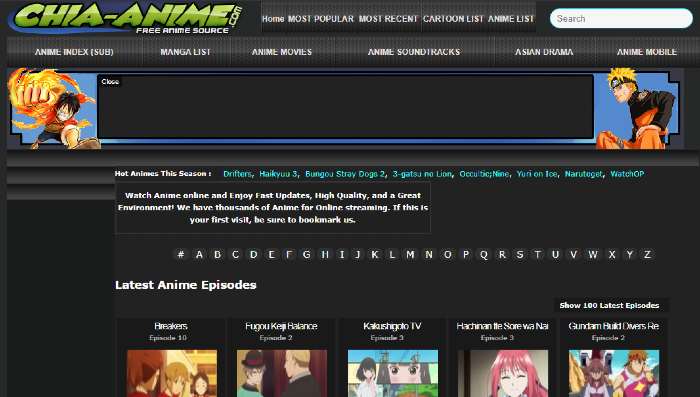Select letter S in alphabet index
This screenshot has width=700, height=397.
tap(520, 255)
